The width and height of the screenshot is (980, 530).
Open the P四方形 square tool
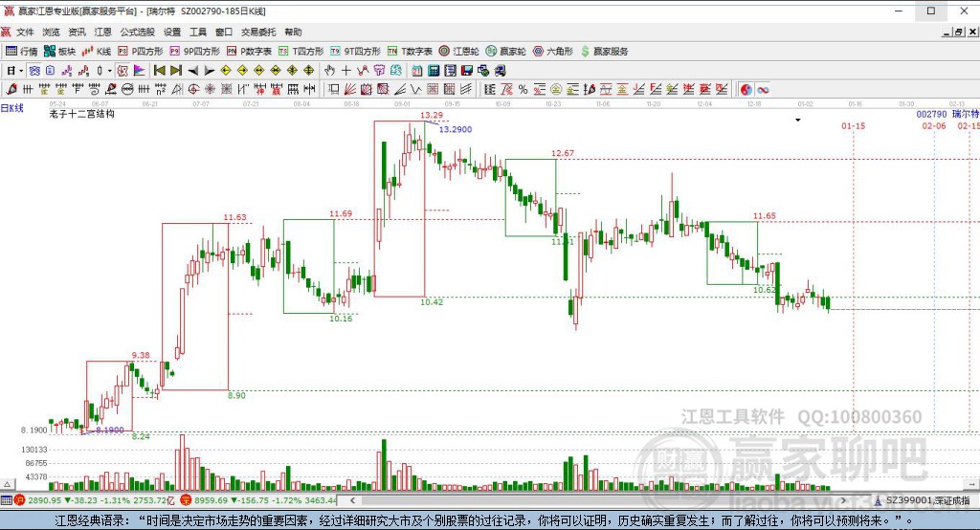pos(141,52)
